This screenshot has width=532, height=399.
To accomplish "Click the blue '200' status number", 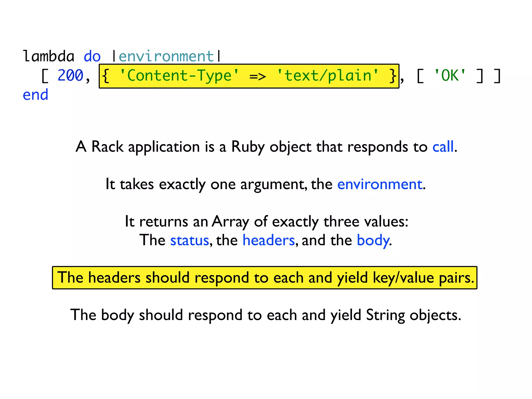I will point(70,76).
